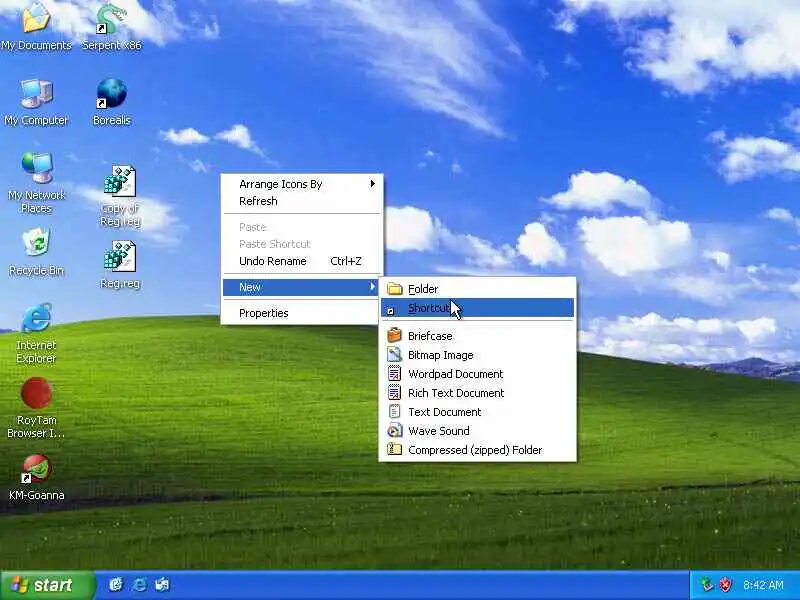This screenshot has height=600, width=800.
Task: Choose Refresh from the context menu
Action: 302,201
